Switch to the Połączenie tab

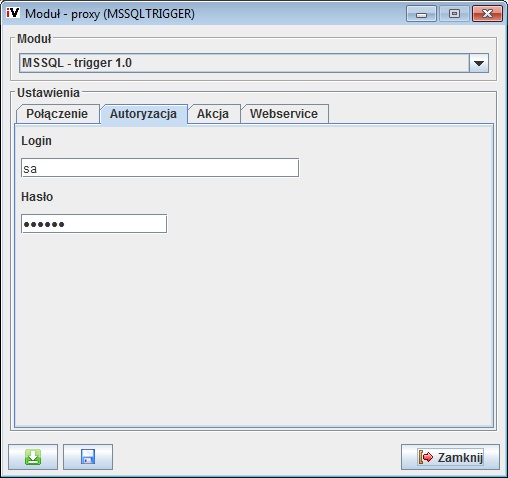pos(57,114)
